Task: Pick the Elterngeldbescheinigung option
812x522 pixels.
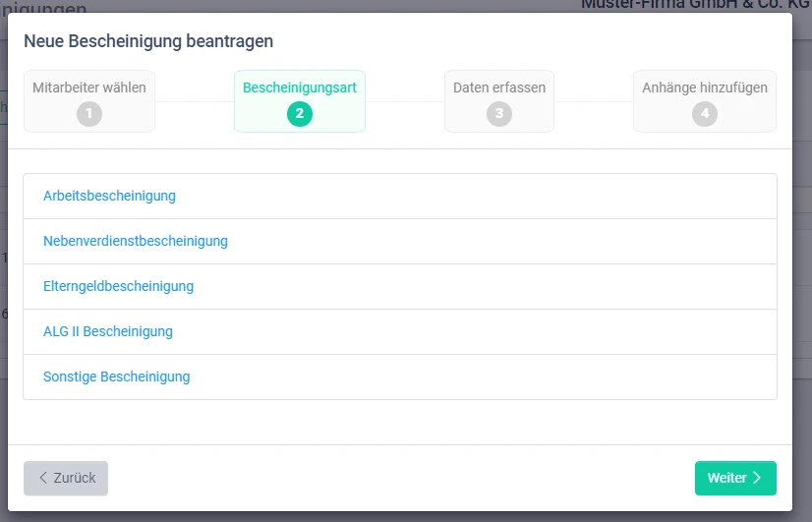Action: pyautogui.click(x=118, y=286)
